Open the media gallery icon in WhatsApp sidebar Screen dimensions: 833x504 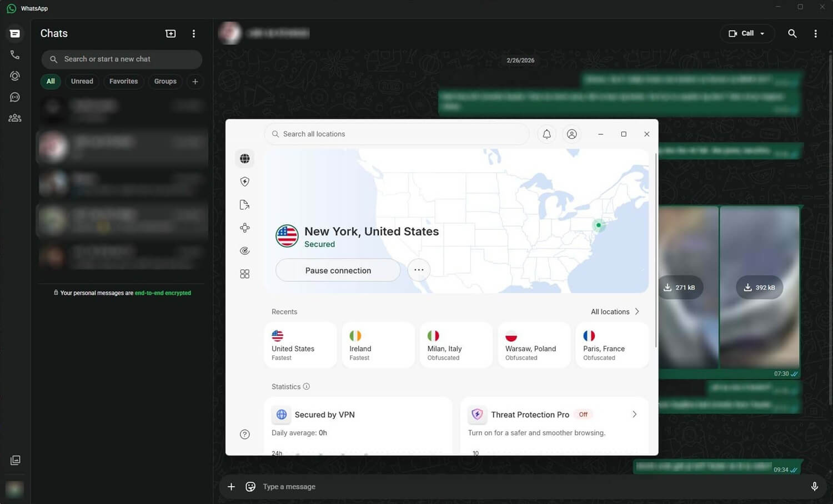15,460
